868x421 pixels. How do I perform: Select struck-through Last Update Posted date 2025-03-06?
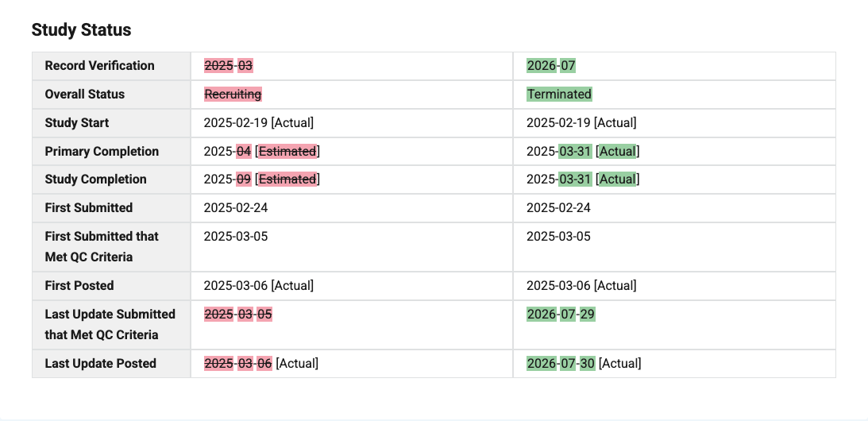(238, 364)
